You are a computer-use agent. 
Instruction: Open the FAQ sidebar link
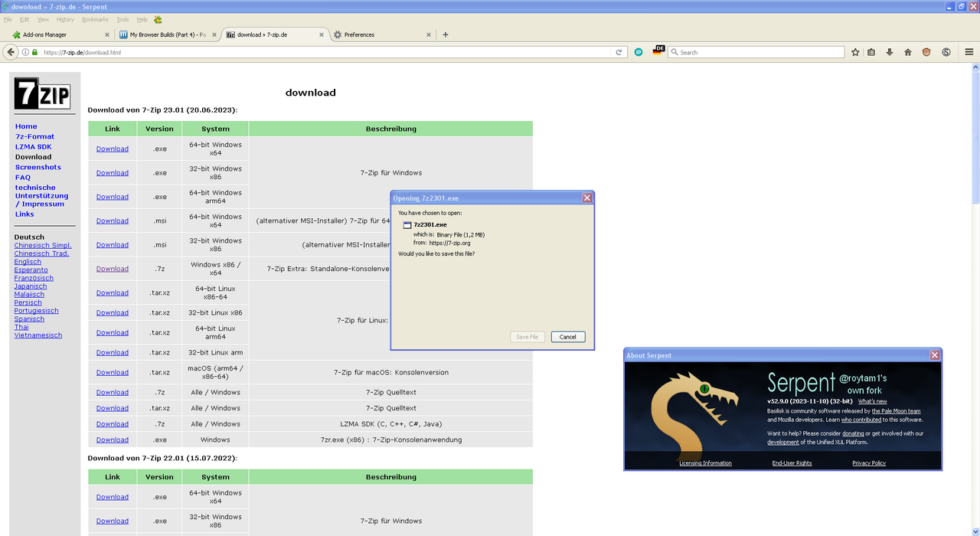[x=23, y=177]
